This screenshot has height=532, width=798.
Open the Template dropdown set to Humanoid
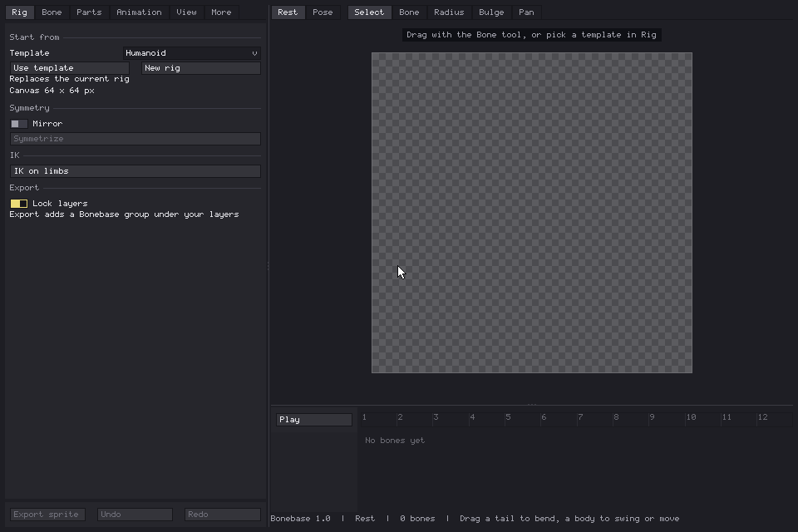(192, 53)
